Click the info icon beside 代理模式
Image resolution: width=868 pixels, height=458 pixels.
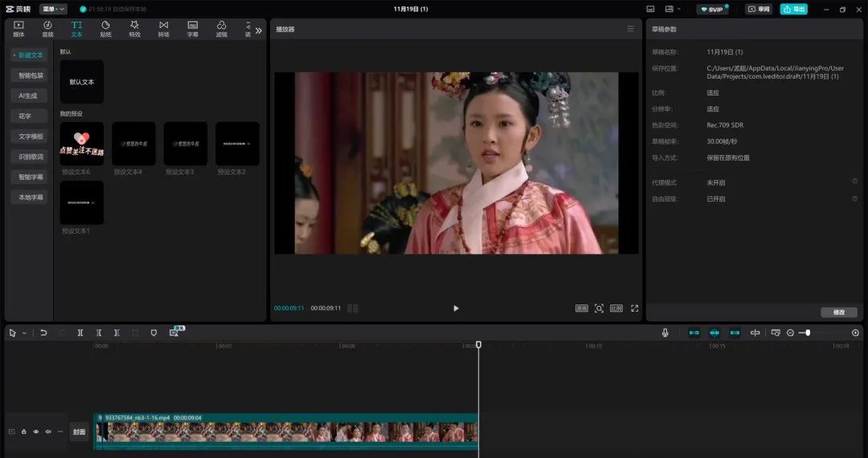coord(854,182)
